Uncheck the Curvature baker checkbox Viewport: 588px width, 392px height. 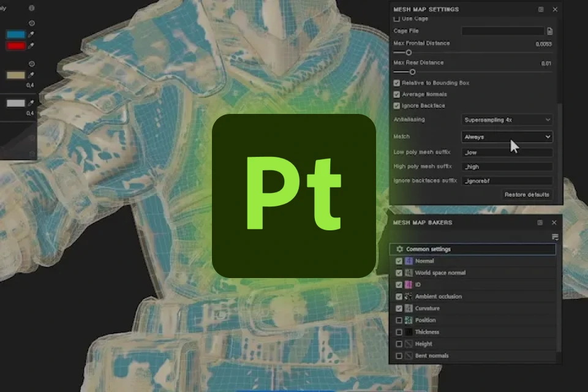(x=399, y=308)
